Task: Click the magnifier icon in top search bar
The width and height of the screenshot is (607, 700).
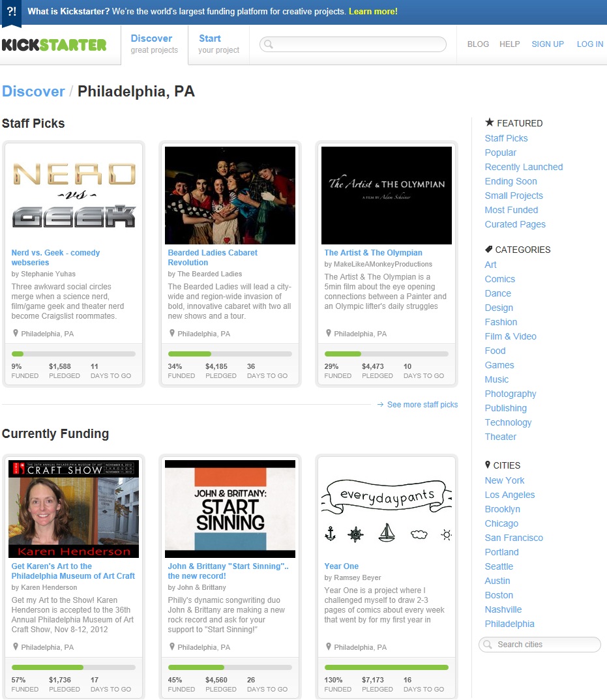Action: 268,44
